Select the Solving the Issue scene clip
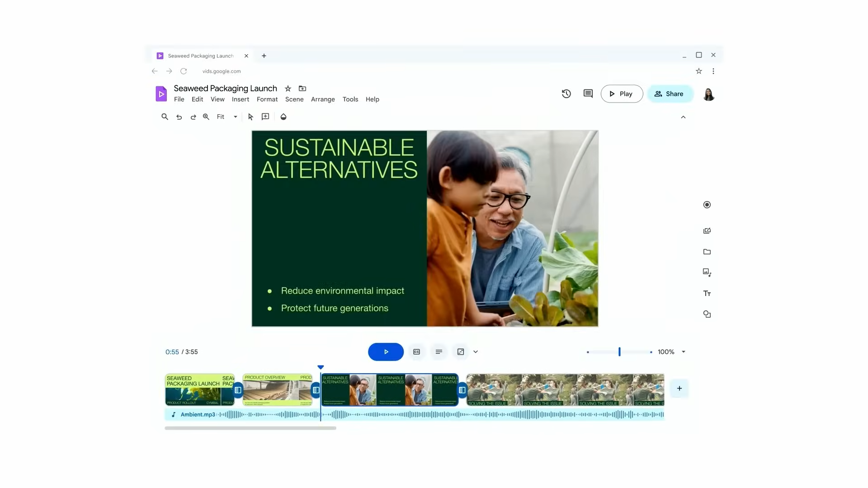This screenshot has height=488, width=868. (x=565, y=389)
